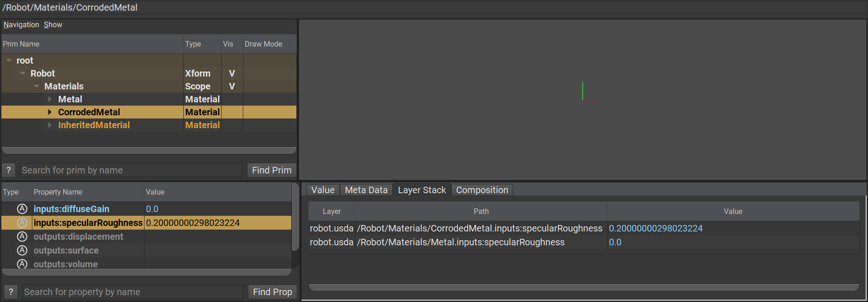The height and width of the screenshot is (302, 868).
Task: Collapse the root prim in tree
Action: (9, 60)
